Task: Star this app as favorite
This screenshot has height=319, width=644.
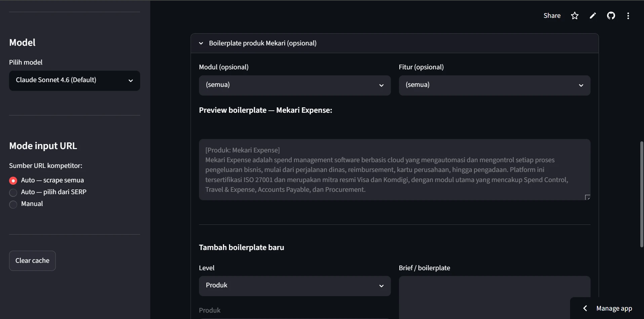Action: pos(575,15)
